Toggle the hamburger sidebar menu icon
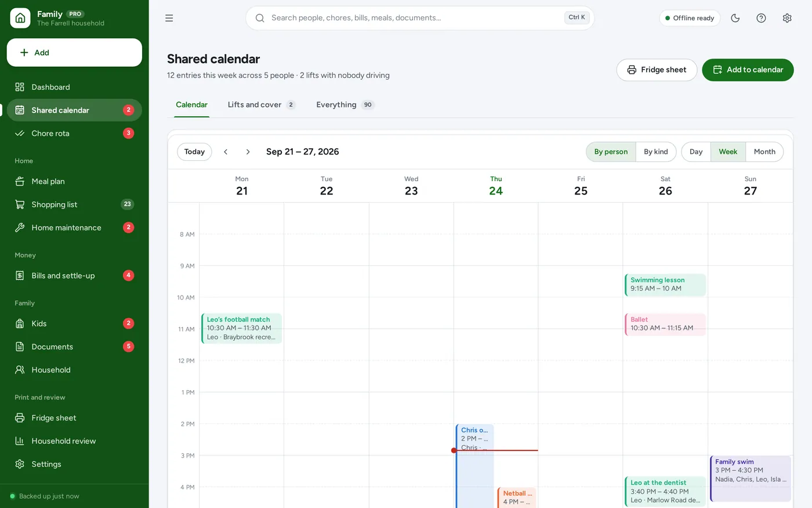 (169, 18)
